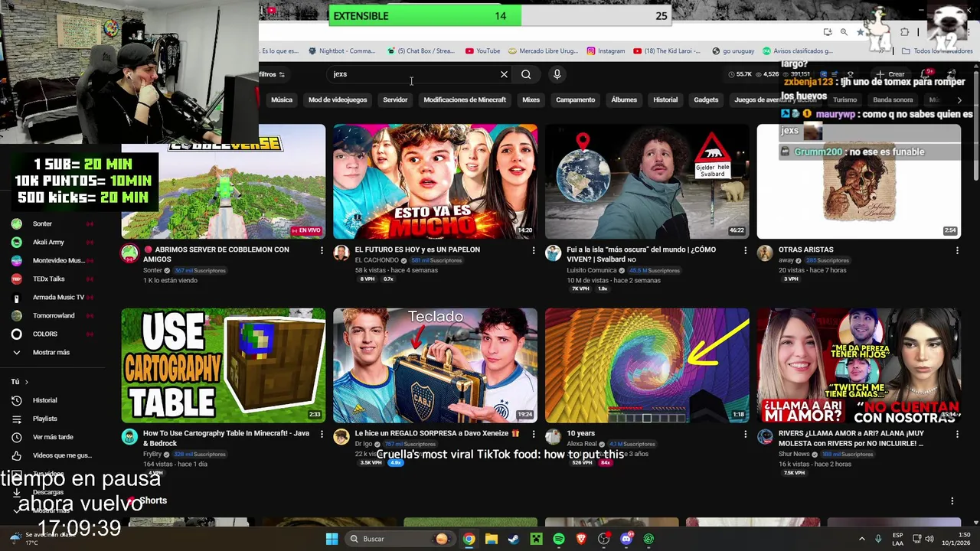Open options menu for 10 years video

pos(745,434)
